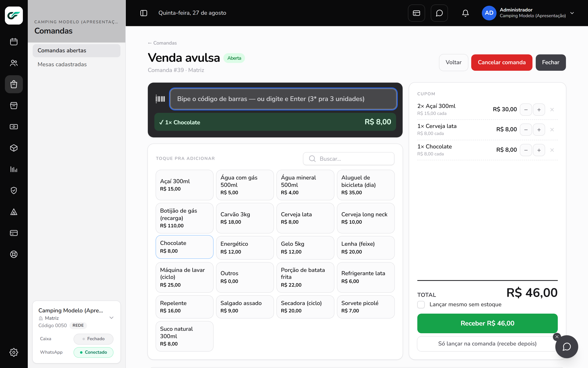Click the 'Buscar...' product search field
This screenshot has height=368, width=588.
pos(349,159)
